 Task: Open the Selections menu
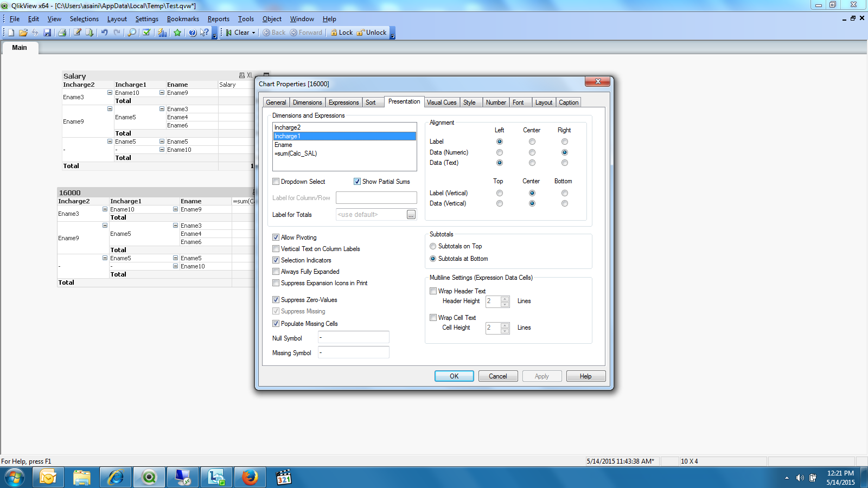84,19
